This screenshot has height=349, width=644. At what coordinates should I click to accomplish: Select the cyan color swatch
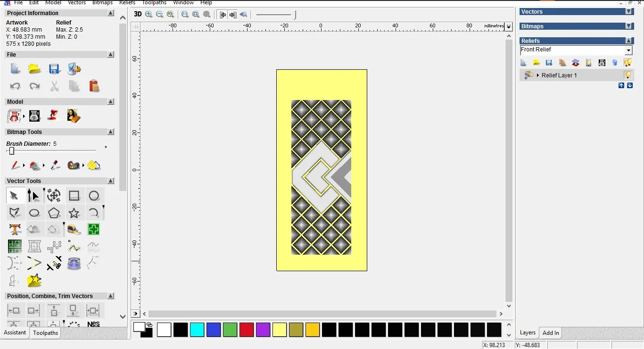[197, 330]
